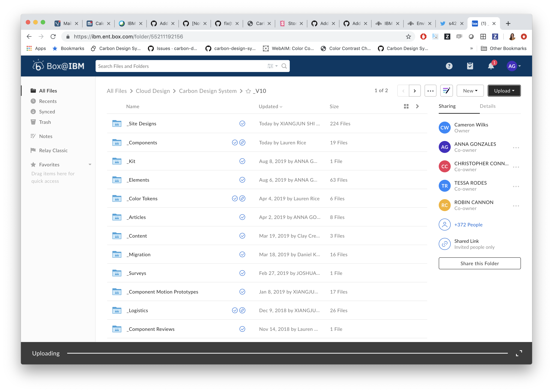Viewport: 553px width, 392px height.
Task: Click the shared link icon on _Components
Action: pos(242,142)
